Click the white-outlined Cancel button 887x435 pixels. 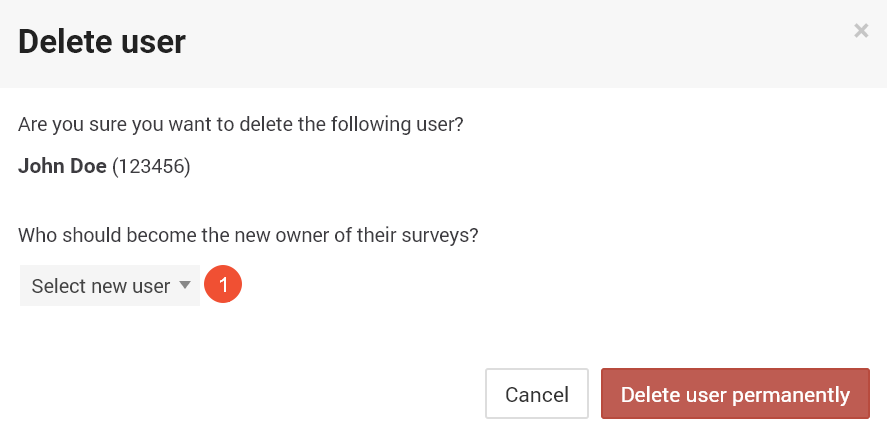tap(537, 394)
